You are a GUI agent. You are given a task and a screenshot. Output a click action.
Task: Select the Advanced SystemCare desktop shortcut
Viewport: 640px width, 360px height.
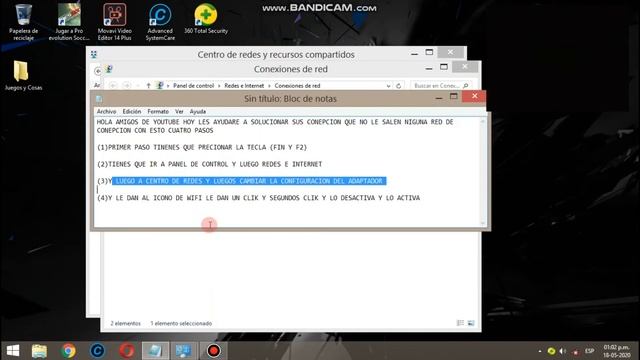tap(160, 22)
